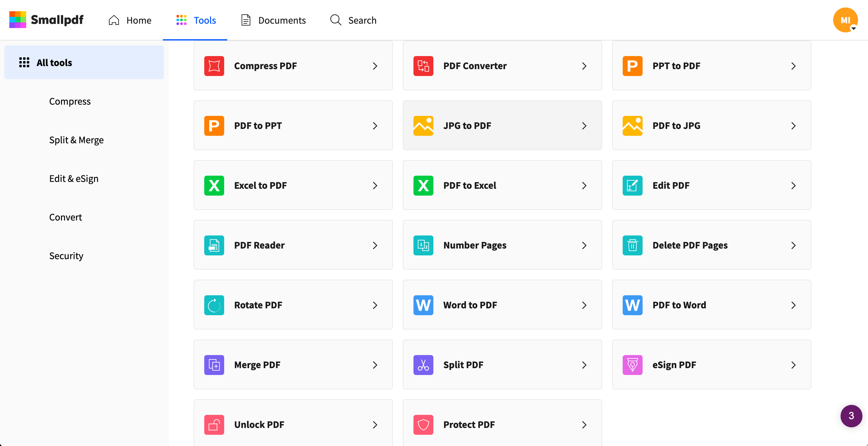Click the chevron arrow on the PDF to Word card
Viewport: 868px width, 446px height.
coord(794,305)
